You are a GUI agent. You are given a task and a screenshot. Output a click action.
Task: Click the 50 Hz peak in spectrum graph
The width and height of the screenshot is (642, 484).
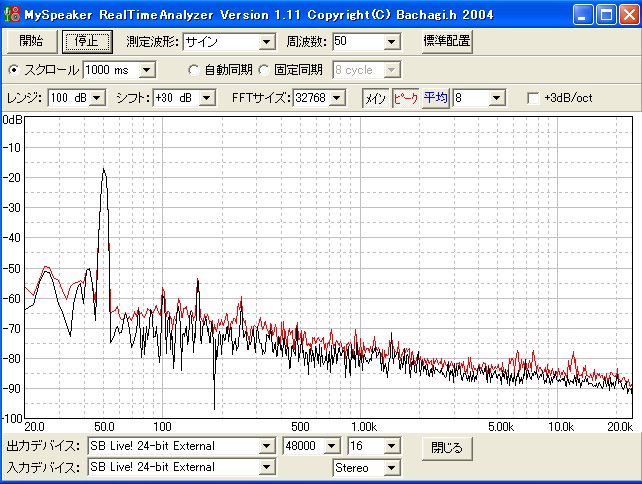(x=104, y=170)
